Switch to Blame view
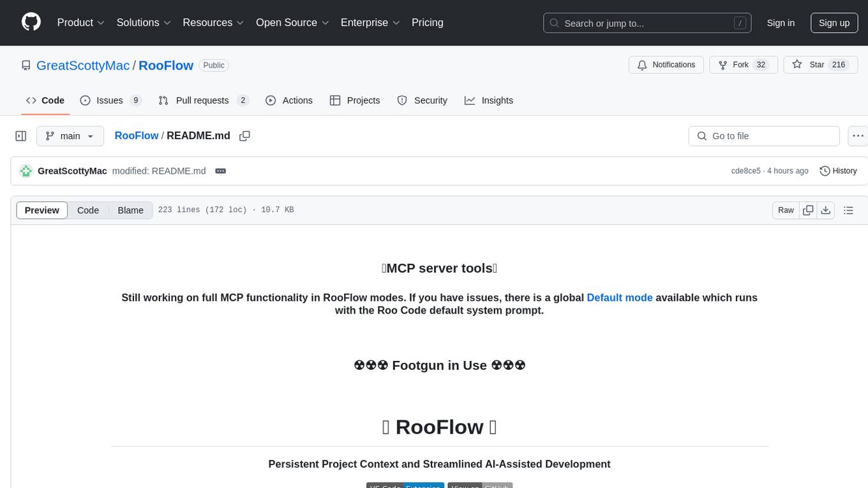Image resolution: width=868 pixels, height=488 pixels. [131, 210]
